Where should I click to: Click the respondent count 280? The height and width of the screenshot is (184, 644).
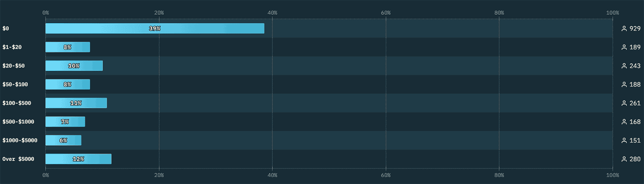(635, 159)
